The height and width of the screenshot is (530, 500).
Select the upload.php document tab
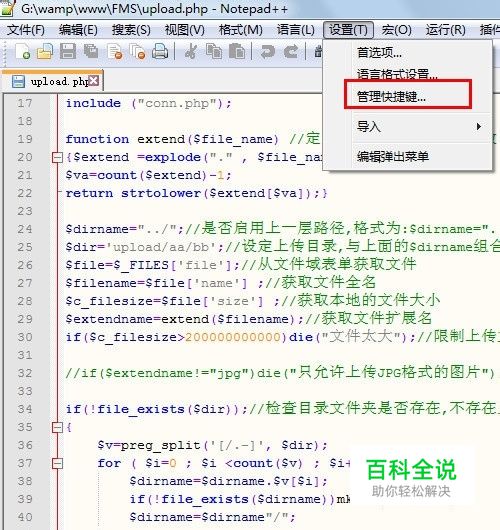[53, 81]
